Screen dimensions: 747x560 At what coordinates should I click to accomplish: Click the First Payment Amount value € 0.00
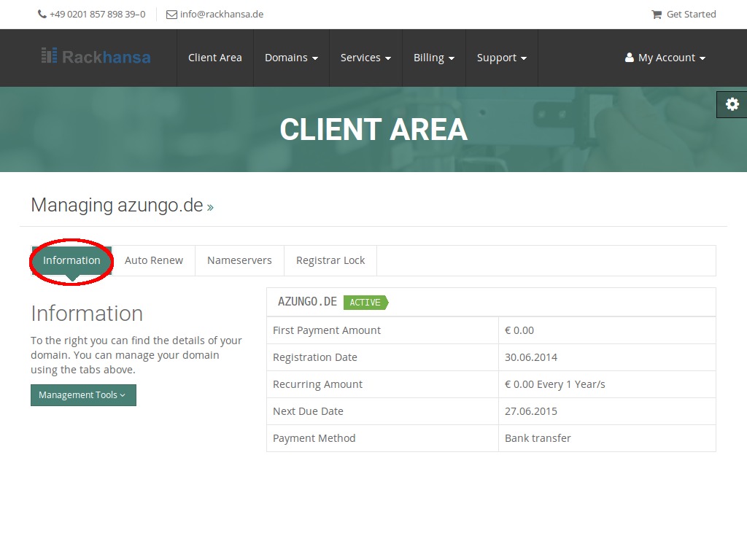click(519, 330)
